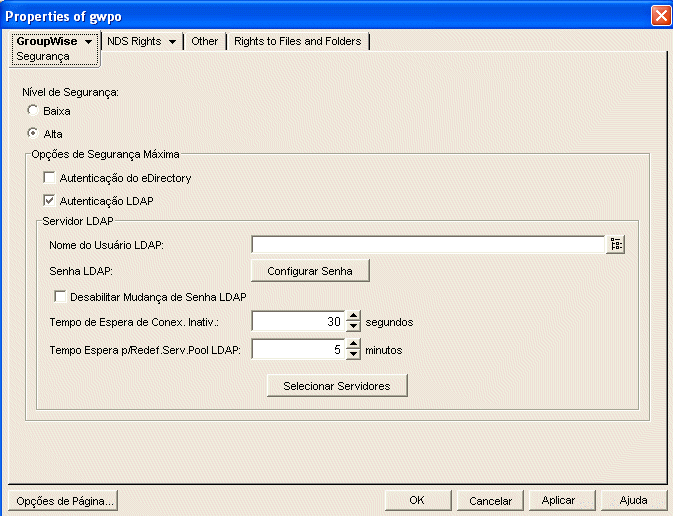
Task: Increase the inactive connection timeout seconds
Action: click(x=353, y=316)
